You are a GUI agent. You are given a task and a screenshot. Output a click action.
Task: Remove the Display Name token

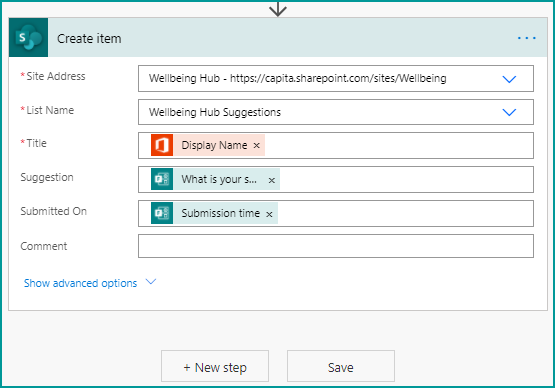[257, 146]
